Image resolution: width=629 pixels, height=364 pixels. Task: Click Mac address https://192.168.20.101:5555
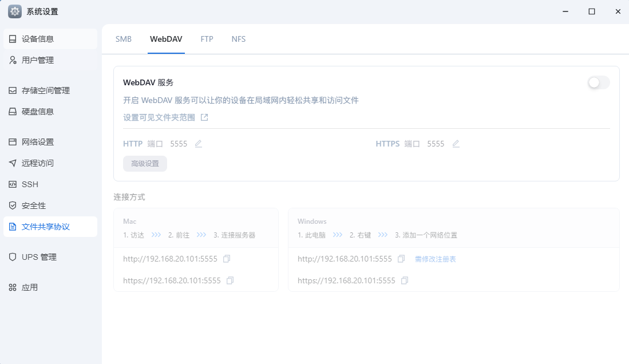(x=172, y=280)
